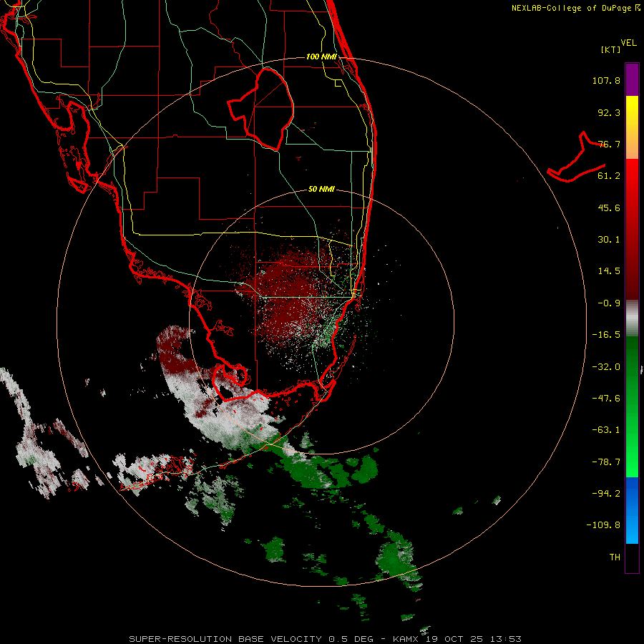
Task: Select the 14.5 legend value
Action: pyautogui.click(x=609, y=271)
